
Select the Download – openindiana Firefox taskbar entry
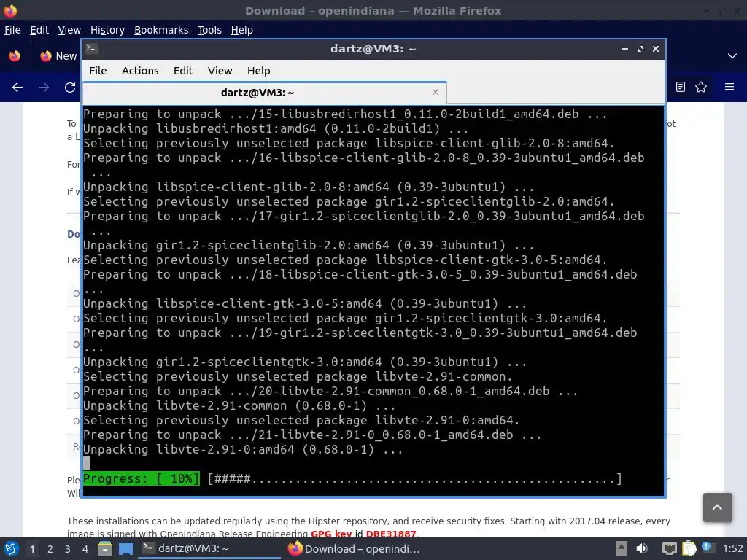click(x=355, y=548)
